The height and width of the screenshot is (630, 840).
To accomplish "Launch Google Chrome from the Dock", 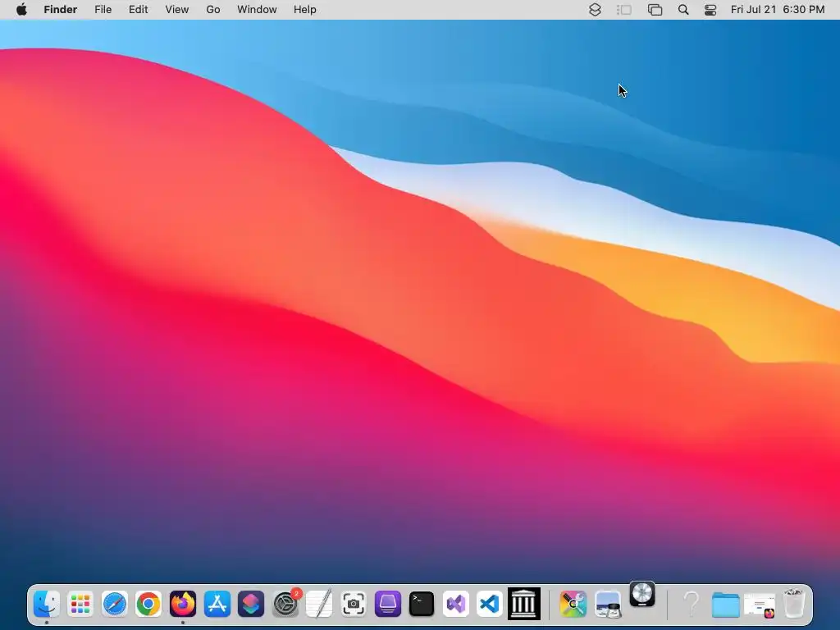I will (x=148, y=604).
